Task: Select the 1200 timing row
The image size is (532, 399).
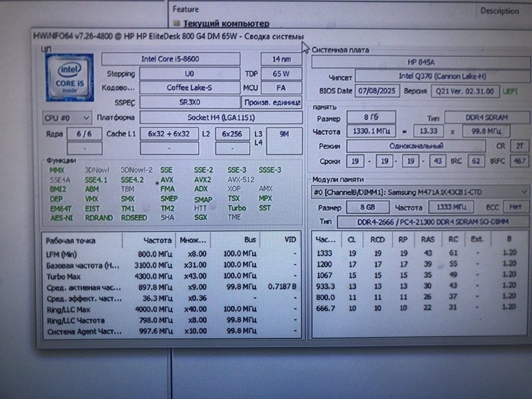Action: coord(419,264)
